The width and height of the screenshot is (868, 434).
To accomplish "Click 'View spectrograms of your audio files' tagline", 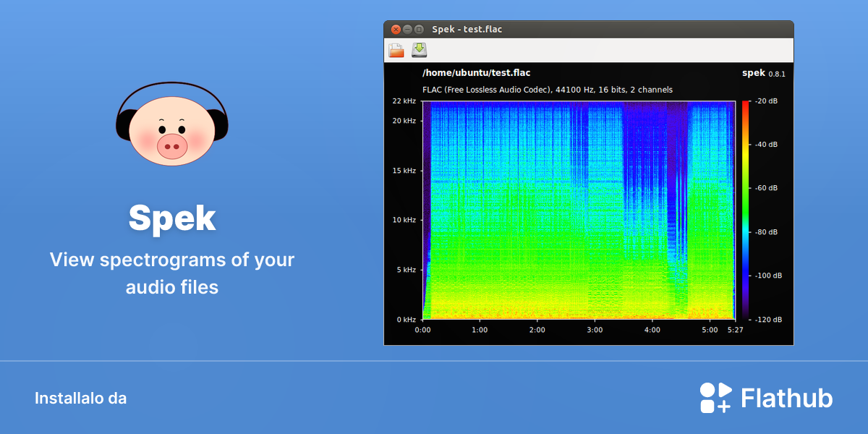I will [x=172, y=273].
